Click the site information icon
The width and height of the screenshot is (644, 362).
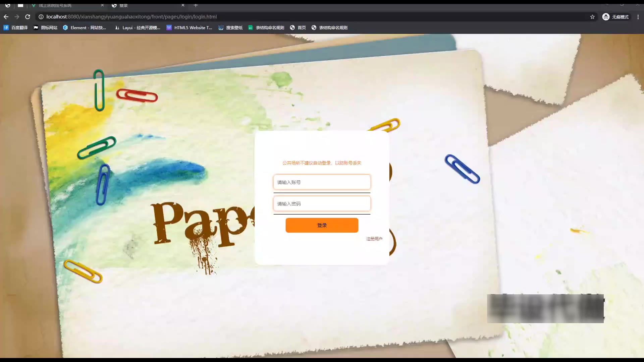click(x=41, y=17)
